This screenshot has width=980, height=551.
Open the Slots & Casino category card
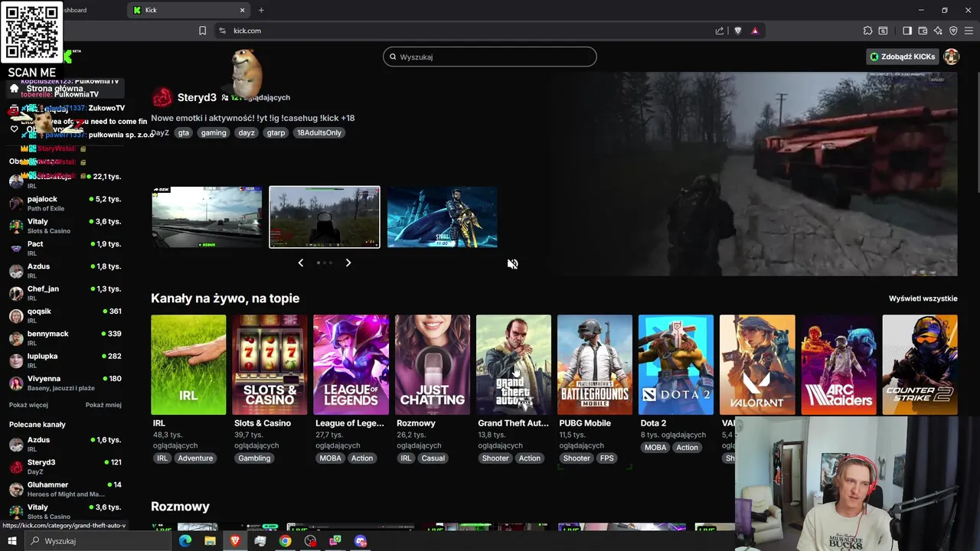[269, 365]
